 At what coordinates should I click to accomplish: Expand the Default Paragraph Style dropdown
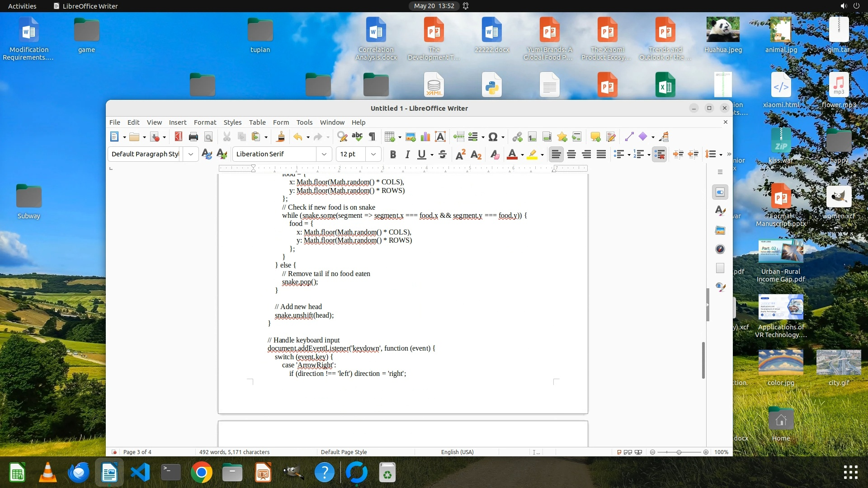(191, 154)
